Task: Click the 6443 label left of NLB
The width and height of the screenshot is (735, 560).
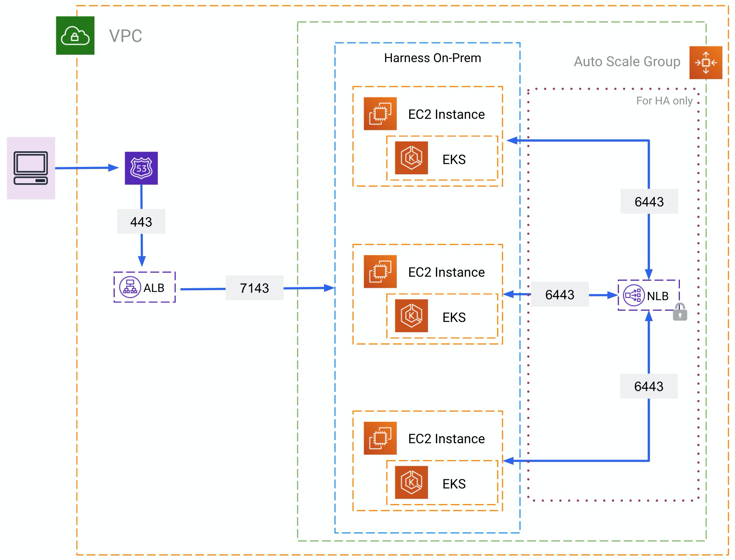Action: click(560, 294)
